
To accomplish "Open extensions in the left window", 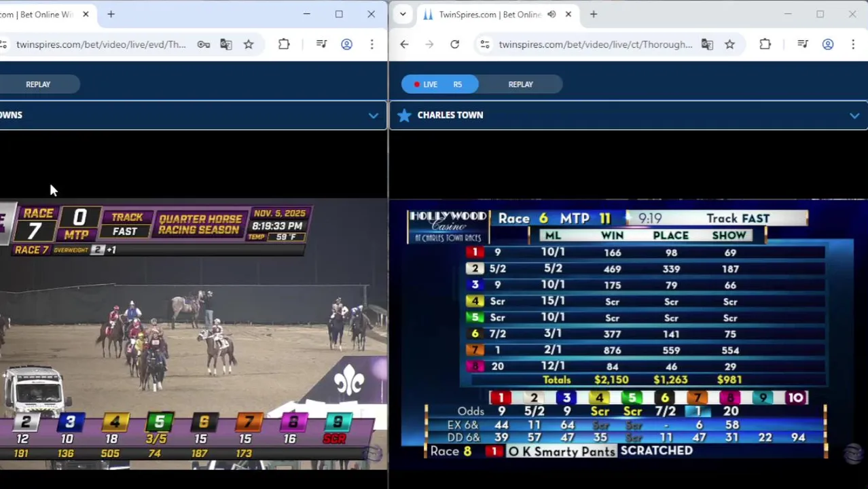I will (284, 44).
